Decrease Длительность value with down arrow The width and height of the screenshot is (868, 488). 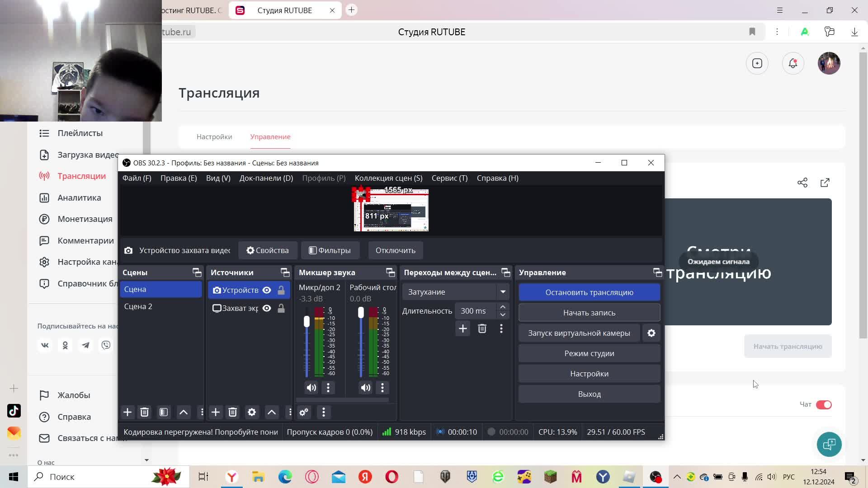[503, 314]
